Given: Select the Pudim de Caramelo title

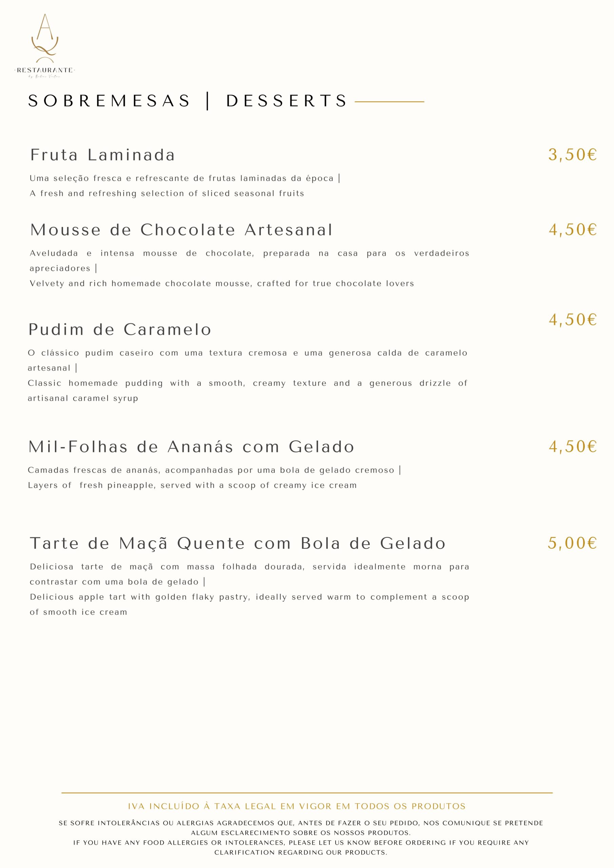Looking at the screenshot, I should (x=119, y=330).
